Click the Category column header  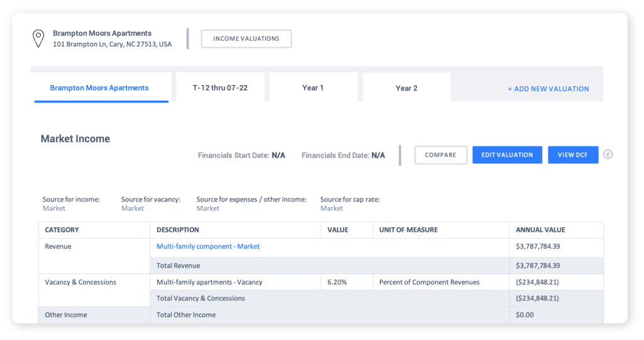point(62,230)
